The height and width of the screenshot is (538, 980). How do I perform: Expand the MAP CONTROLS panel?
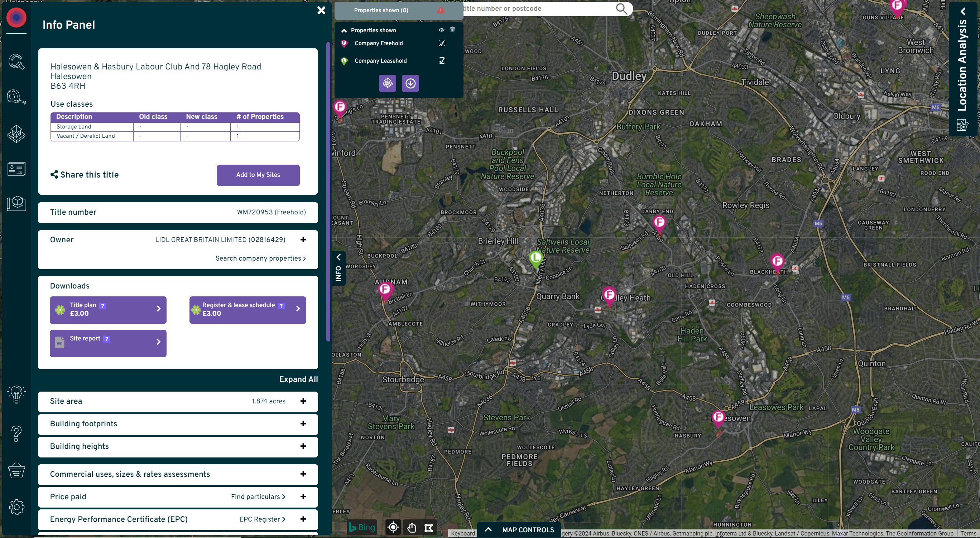(519, 530)
